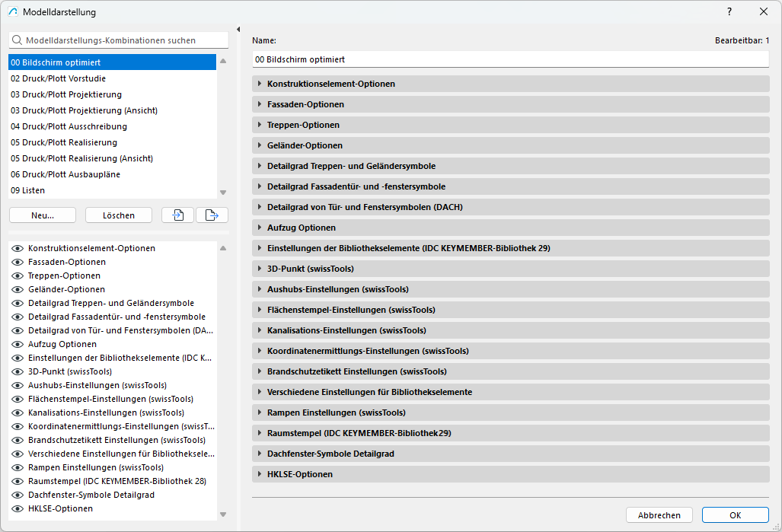This screenshot has width=782, height=532.
Task: Select 04 Druck/Plott Ausschreibung combination
Action: (x=69, y=126)
